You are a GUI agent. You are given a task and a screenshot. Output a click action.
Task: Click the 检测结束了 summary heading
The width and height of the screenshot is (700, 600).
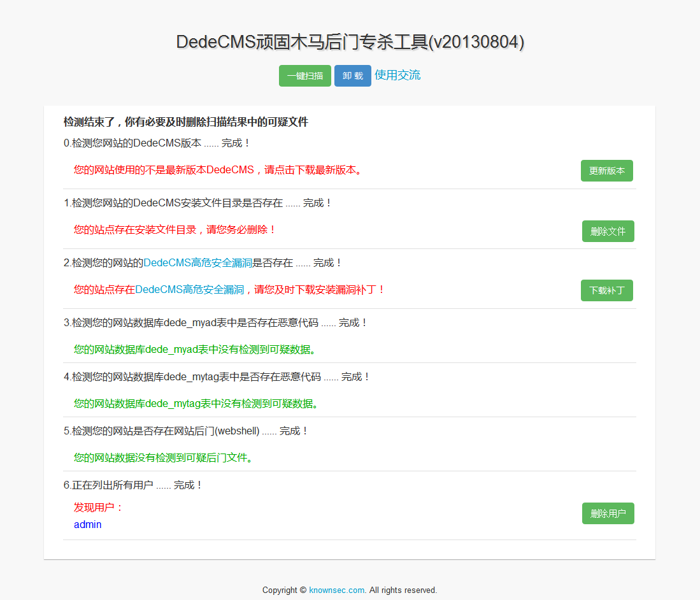[186, 122]
